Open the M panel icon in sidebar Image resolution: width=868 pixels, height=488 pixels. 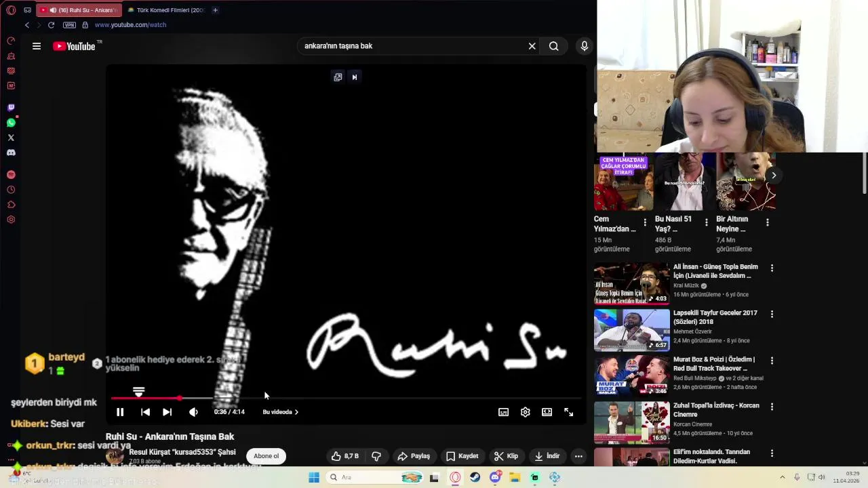[x=11, y=85]
